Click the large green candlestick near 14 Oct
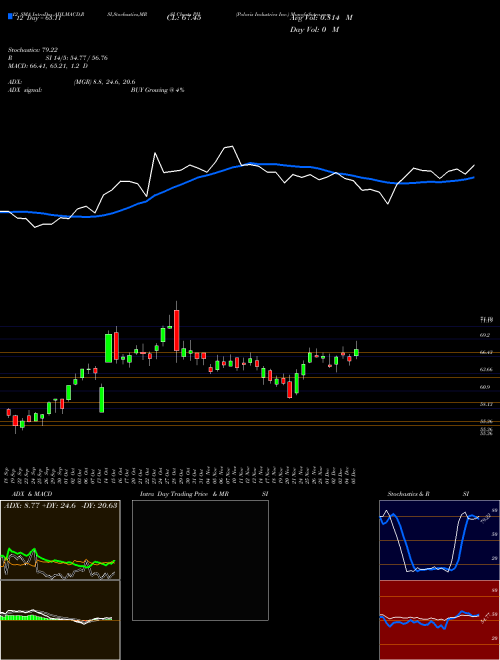Viewport: 500px width, 660px height. pyautogui.click(x=109, y=348)
